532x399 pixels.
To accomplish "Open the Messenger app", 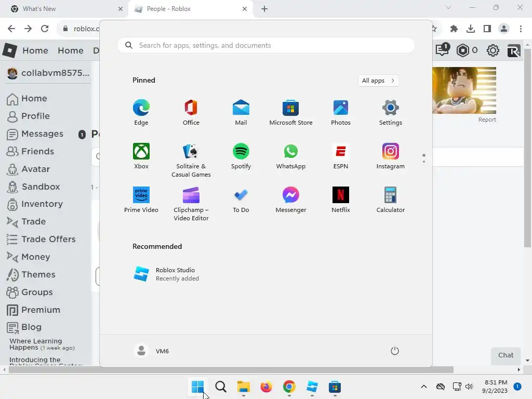I will [x=291, y=200].
